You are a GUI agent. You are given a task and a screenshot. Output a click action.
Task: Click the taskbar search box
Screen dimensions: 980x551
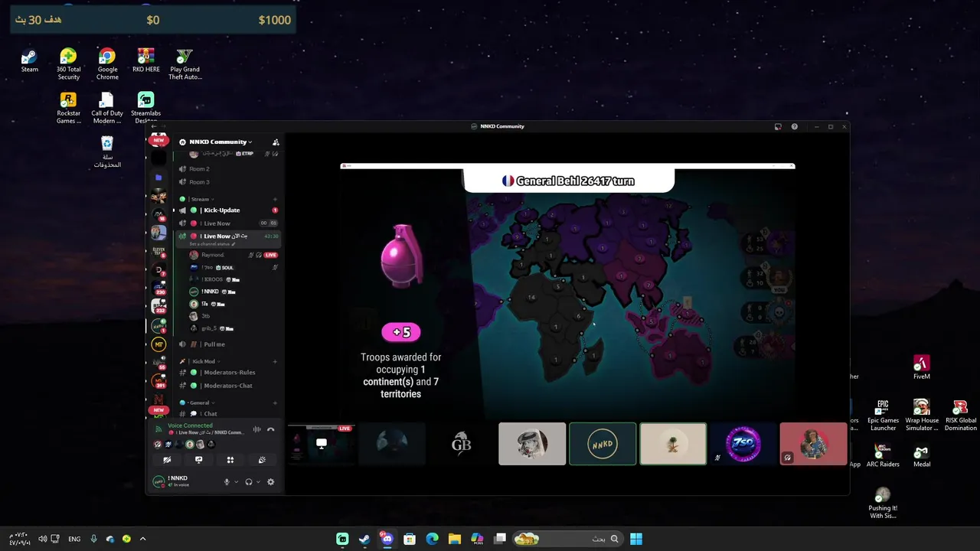(x=567, y=539)
